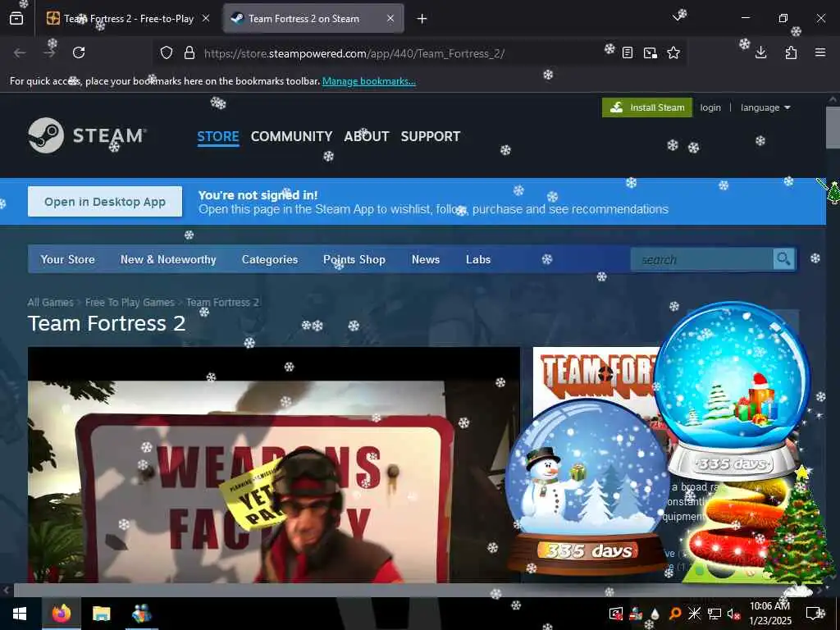Open the Labs page
840x630 pixels.
478,259
